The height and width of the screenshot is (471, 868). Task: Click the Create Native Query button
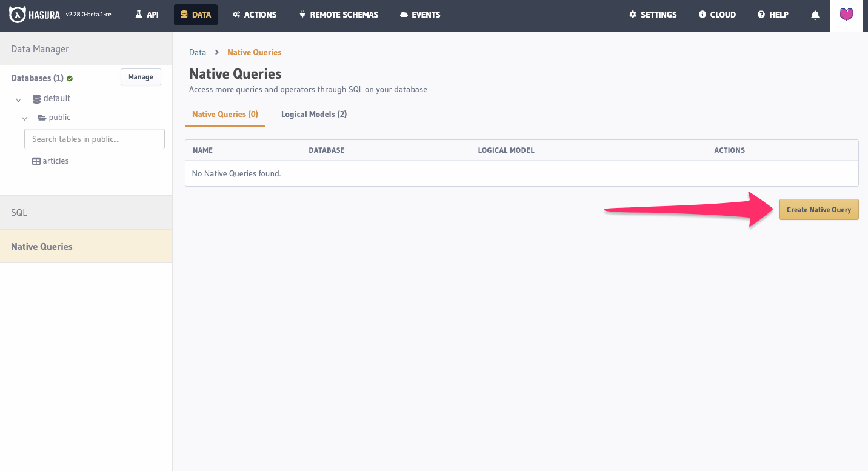click(818, 209)
